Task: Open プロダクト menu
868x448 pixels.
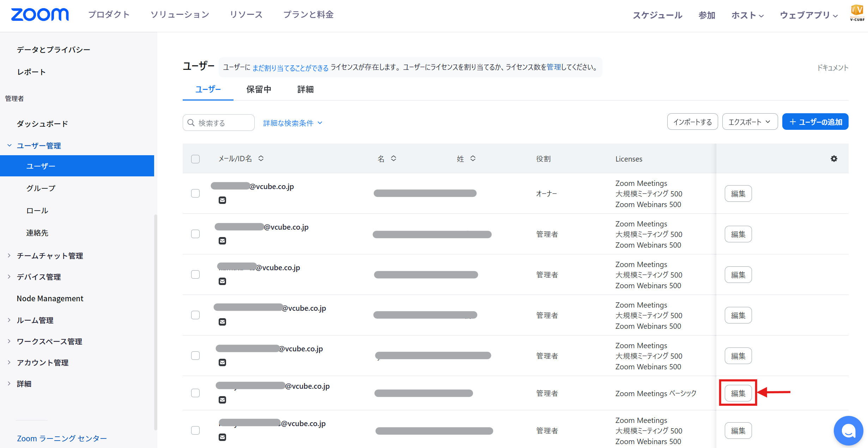Action: click(x=109, y=14)
